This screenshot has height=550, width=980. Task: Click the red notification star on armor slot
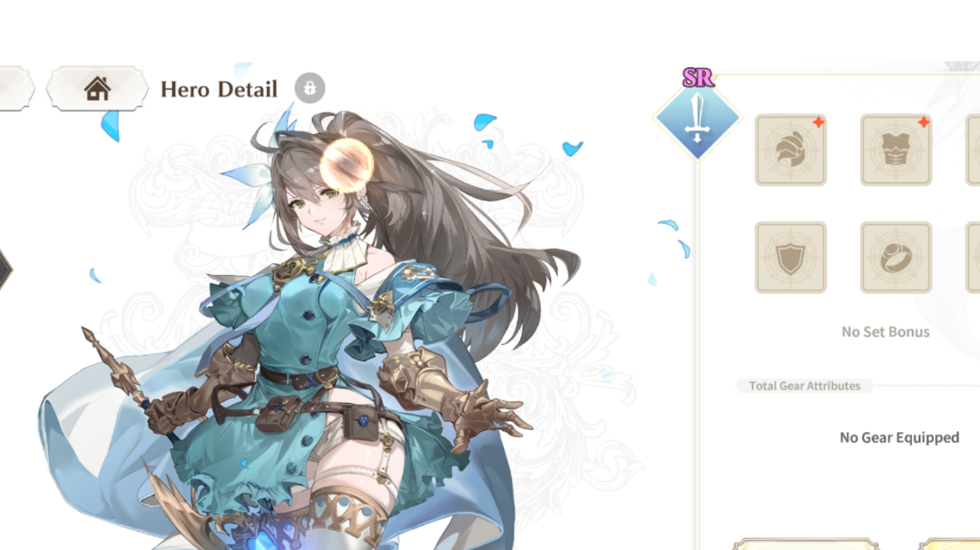click(923, 123)
